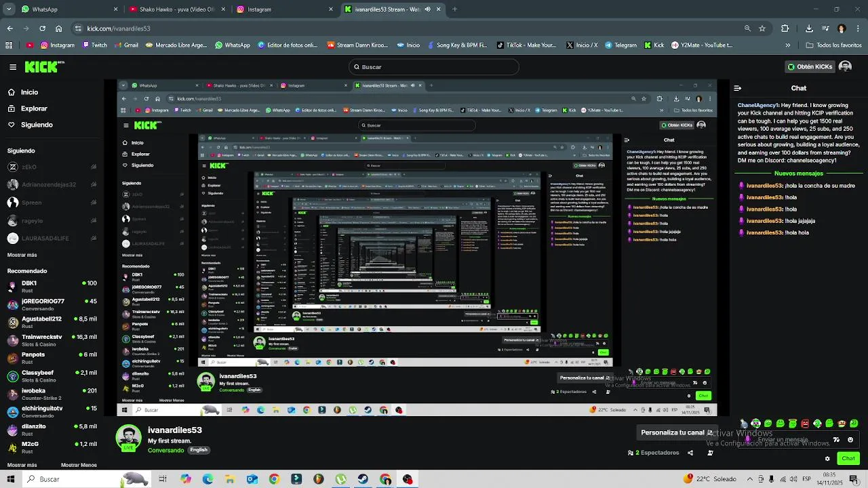Screen dimensions: 868x488
Task: Open recommended channel Classybeef
Action: click(x=52, y=376)
